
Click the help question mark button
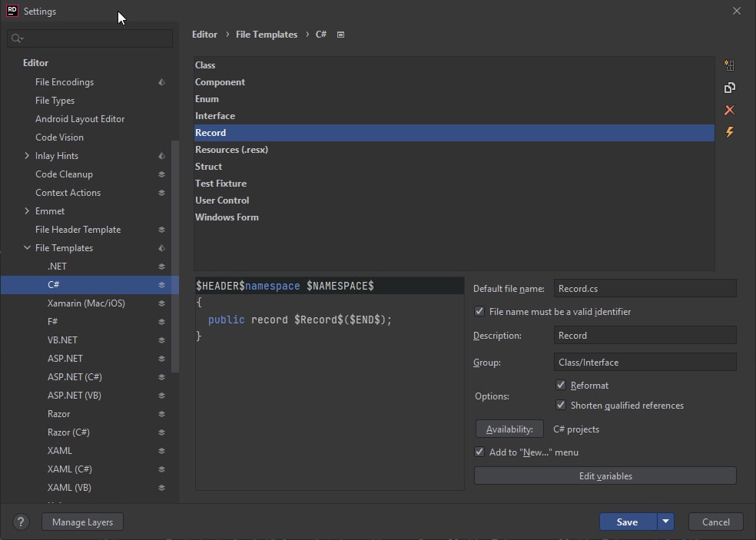pyautogui.click(x=22, y=522)
